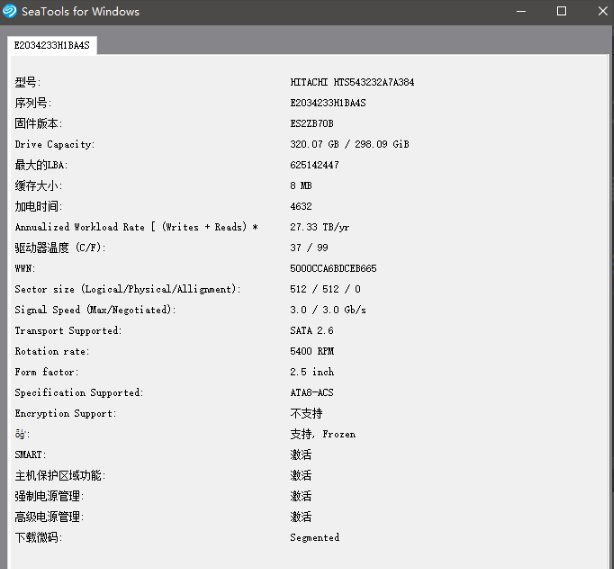Click the SMART status value 激活
The height and width of the screenshot is (569, 614).
click(301, 455)
